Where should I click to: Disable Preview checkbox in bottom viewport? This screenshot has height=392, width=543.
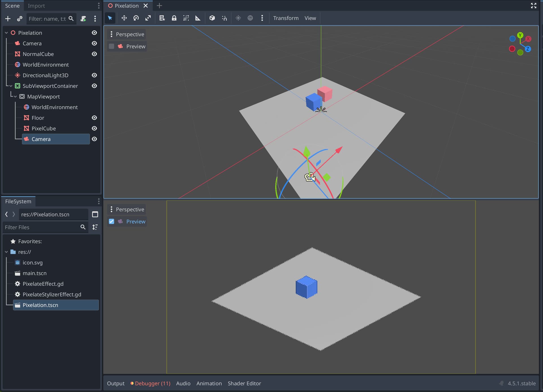[x=111, y=221]
